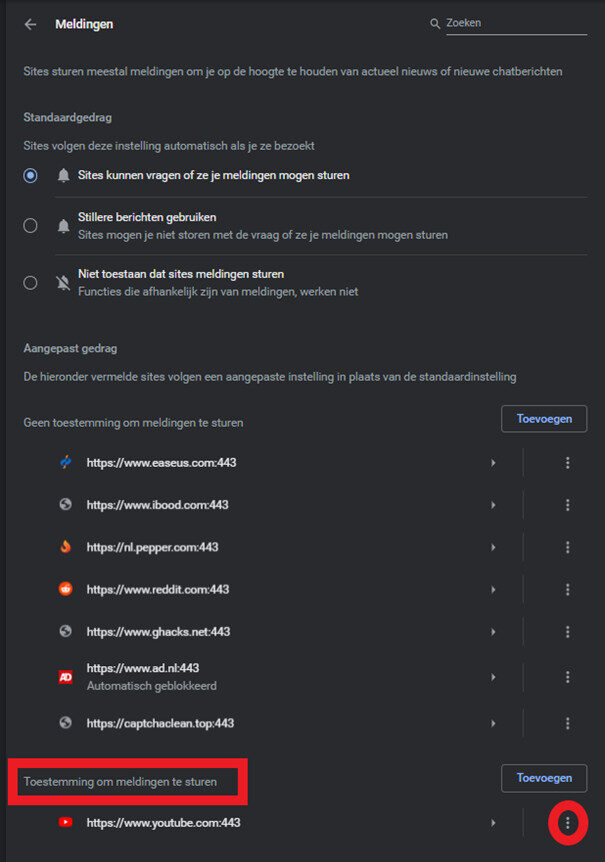The width and height of the screenshot is (605, 862).
Task: Click Toevoegen next to Toestemming om meldingen
Action: [x=543, y=778]
